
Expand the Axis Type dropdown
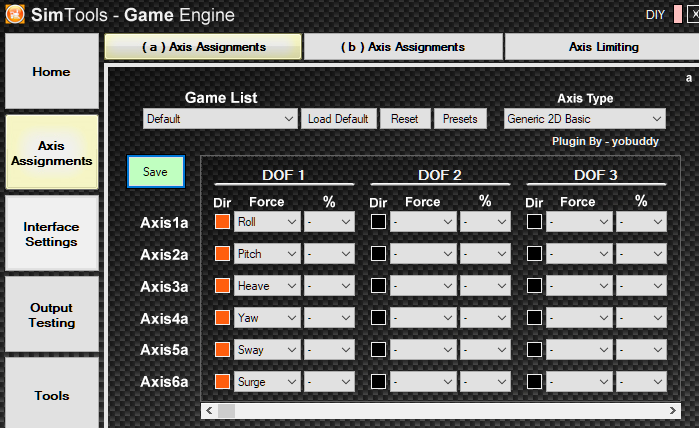(x=584, y=119)
